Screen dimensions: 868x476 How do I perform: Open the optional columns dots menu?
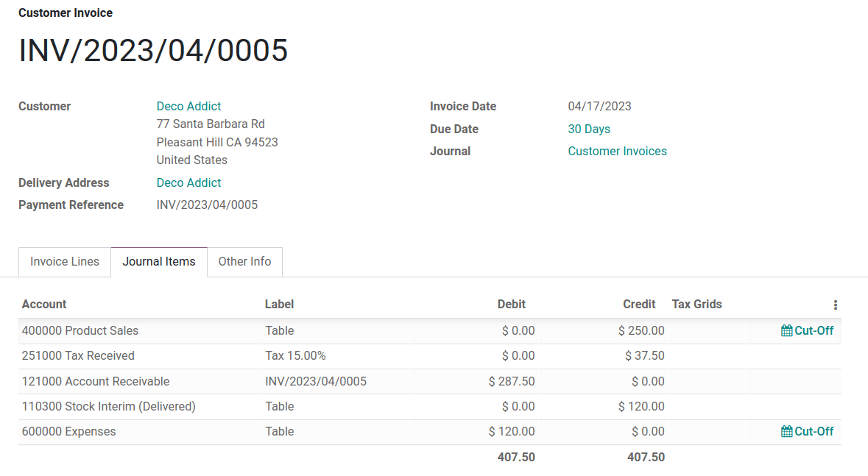point(835,304)
